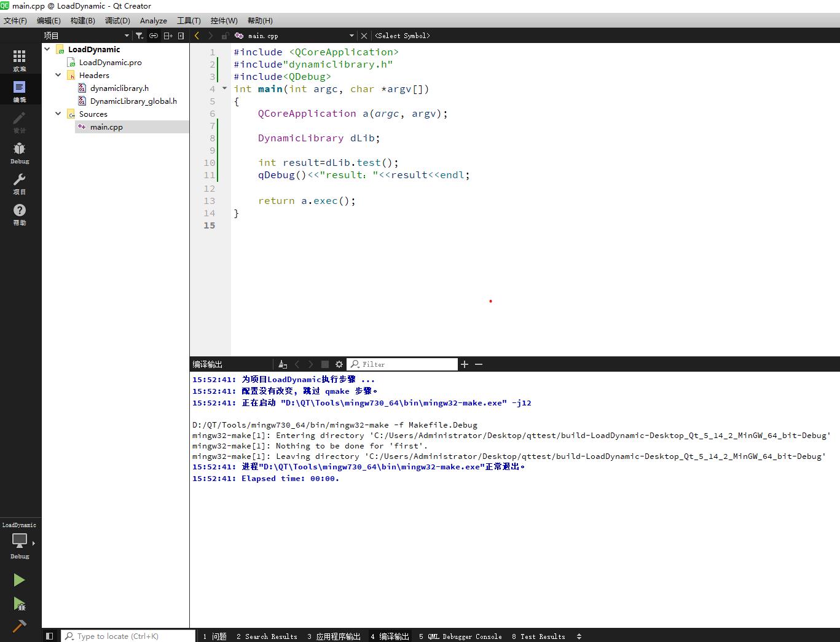
Task: Zoom in compile output with plus
Action: (x=465, y=364)
